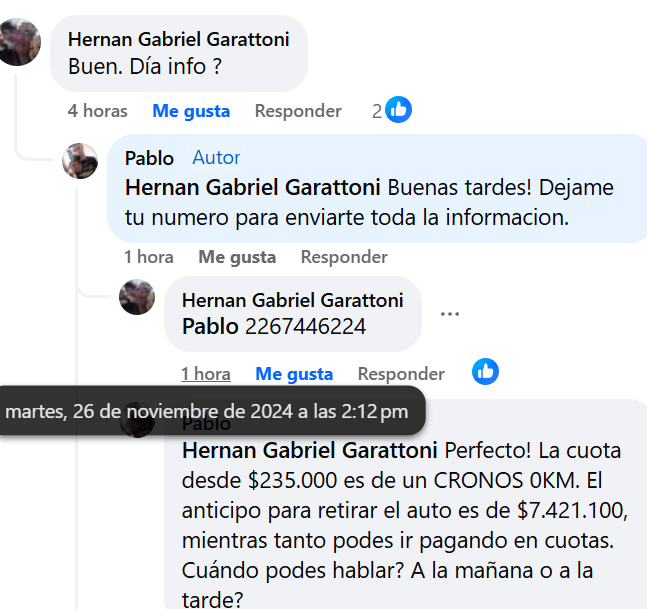This screenshot has height=609, width=647.
Task: Open Pablo's avatar on the author reply
Action: pos(80,161)
